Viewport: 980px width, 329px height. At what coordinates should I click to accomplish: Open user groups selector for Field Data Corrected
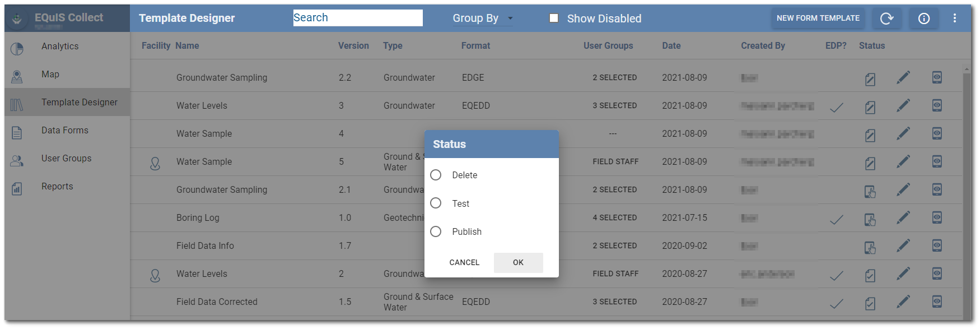614,302
